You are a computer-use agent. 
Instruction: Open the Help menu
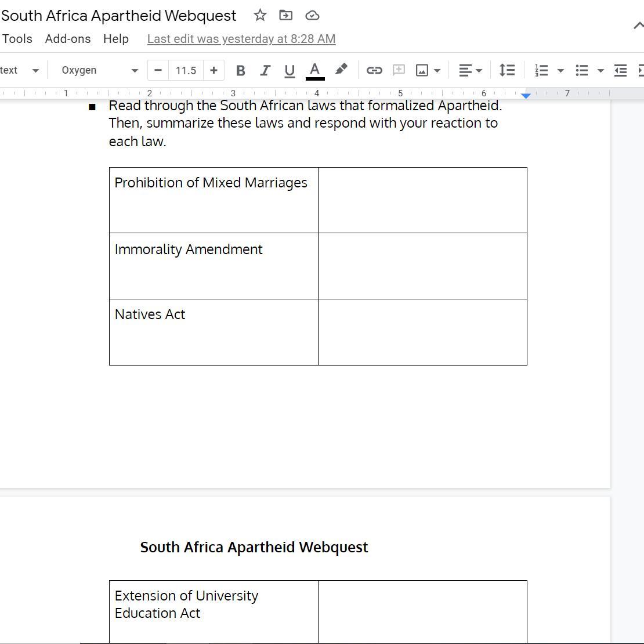[x=116, y=39]
